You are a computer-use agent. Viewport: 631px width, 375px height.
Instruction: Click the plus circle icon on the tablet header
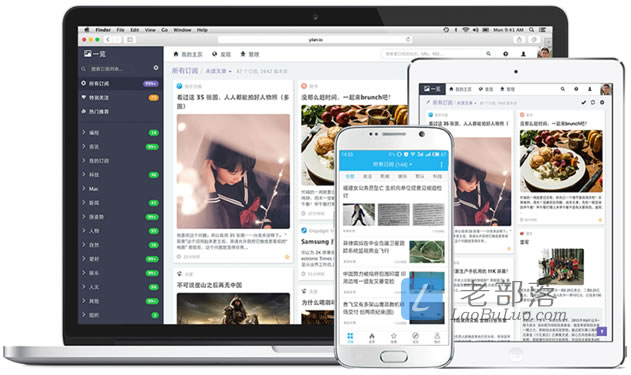tap(576, 89)
